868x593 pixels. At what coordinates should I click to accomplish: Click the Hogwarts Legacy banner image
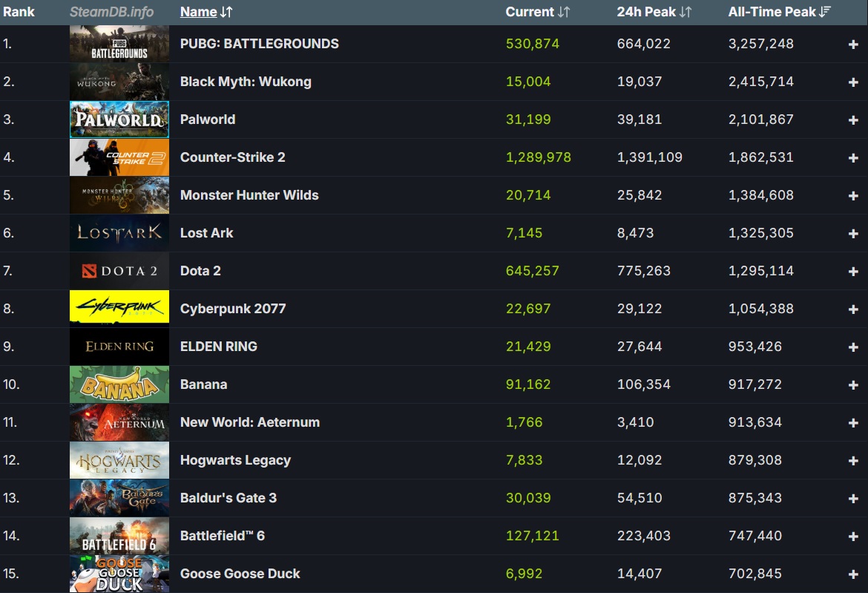point(119,460)
